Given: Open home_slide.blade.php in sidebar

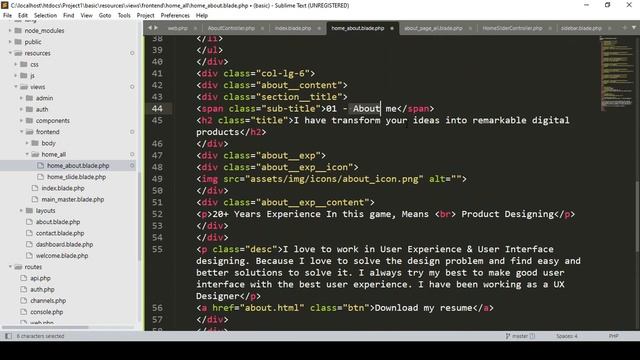Looking at the screenshot, I should tap(76, 177).
